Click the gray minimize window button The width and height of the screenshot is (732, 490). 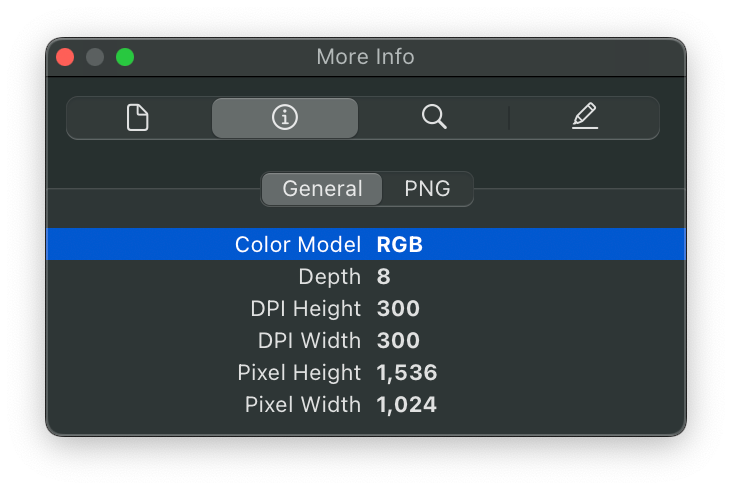click(x=95, y=57)
